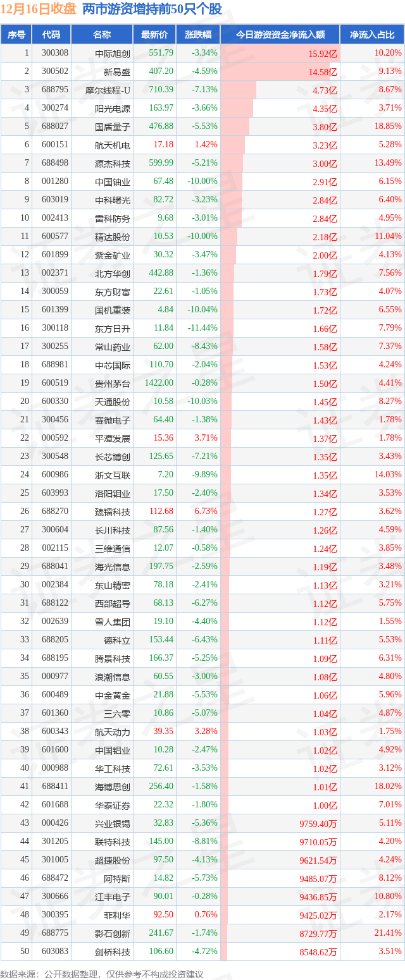Click stock code 002115
The height and width of the screenshot is (980, 405).
coord(55,548)
